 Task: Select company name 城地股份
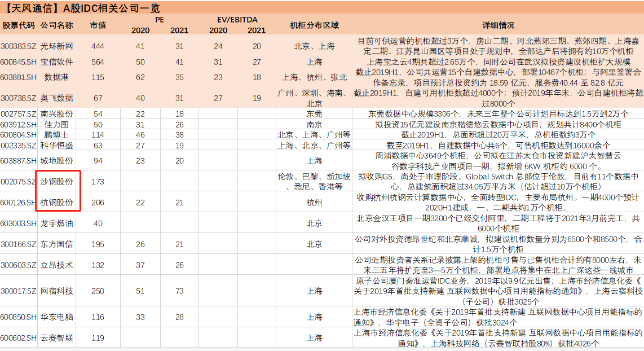click(x=57, y=161)
